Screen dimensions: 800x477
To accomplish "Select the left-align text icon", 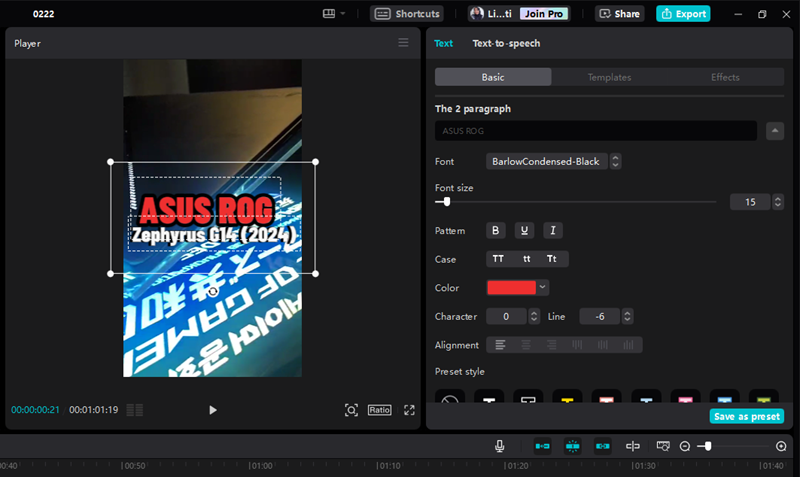I will pyautogui.click(x=500, y=345).
